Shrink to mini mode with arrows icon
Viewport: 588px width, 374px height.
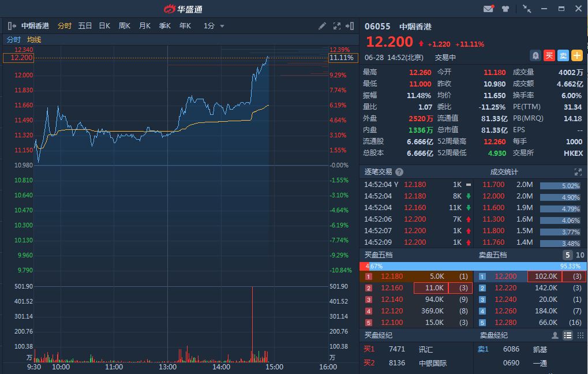[527, 9]
